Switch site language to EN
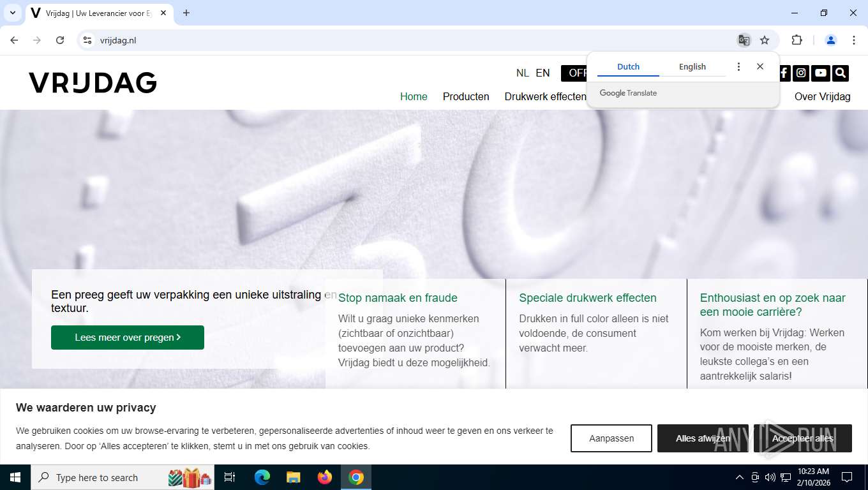 click(542, 73)
